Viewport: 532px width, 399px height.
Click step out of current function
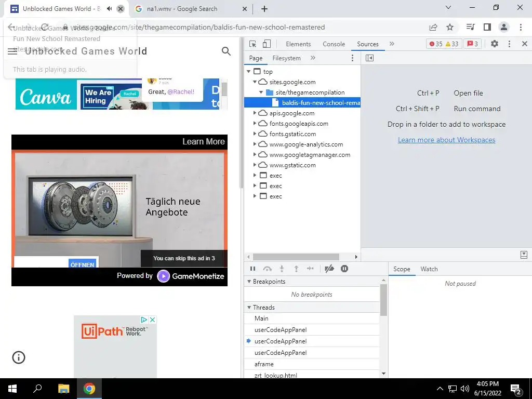pyautogui.click(x=296, y=269)
